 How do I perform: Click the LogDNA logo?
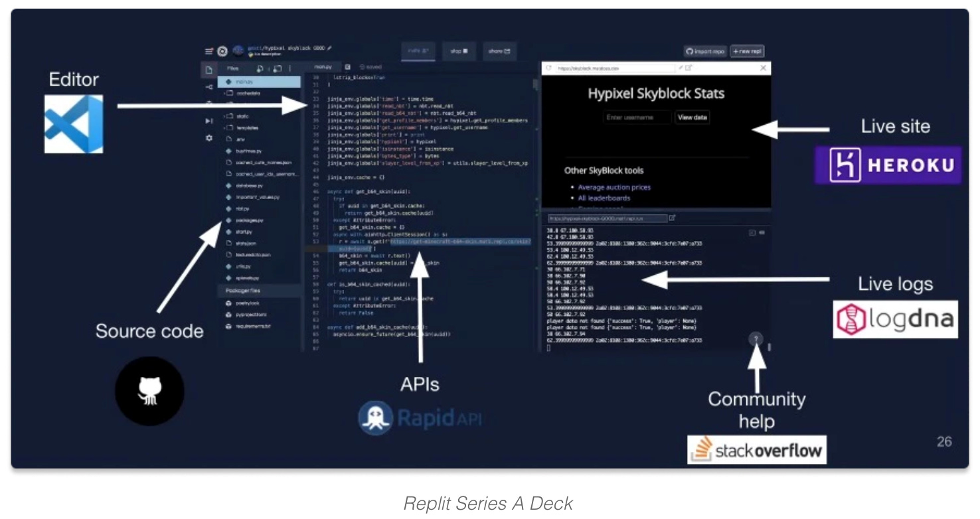[x=896, y=319]
